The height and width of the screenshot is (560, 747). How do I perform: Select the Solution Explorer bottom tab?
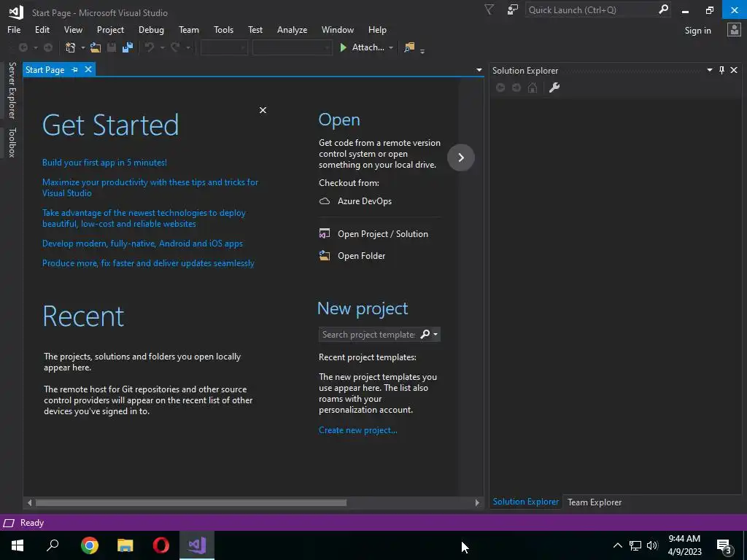click(x=525, y=502)
